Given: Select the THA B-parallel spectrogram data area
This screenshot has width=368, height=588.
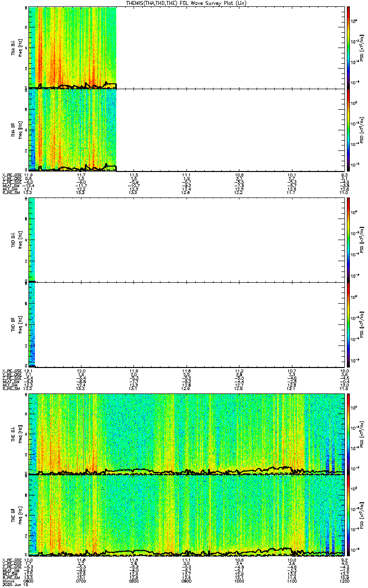Looking at the screenshot, I should coord(73,130).
